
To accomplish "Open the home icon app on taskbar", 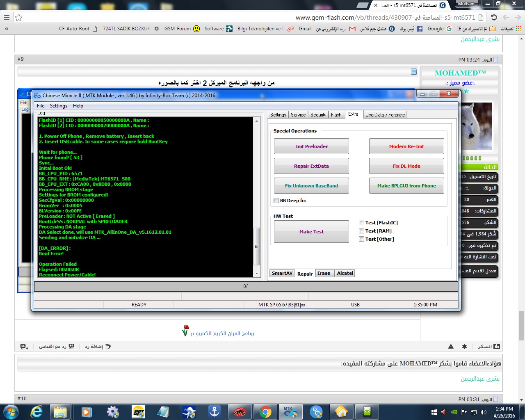I will coord(341,412).
